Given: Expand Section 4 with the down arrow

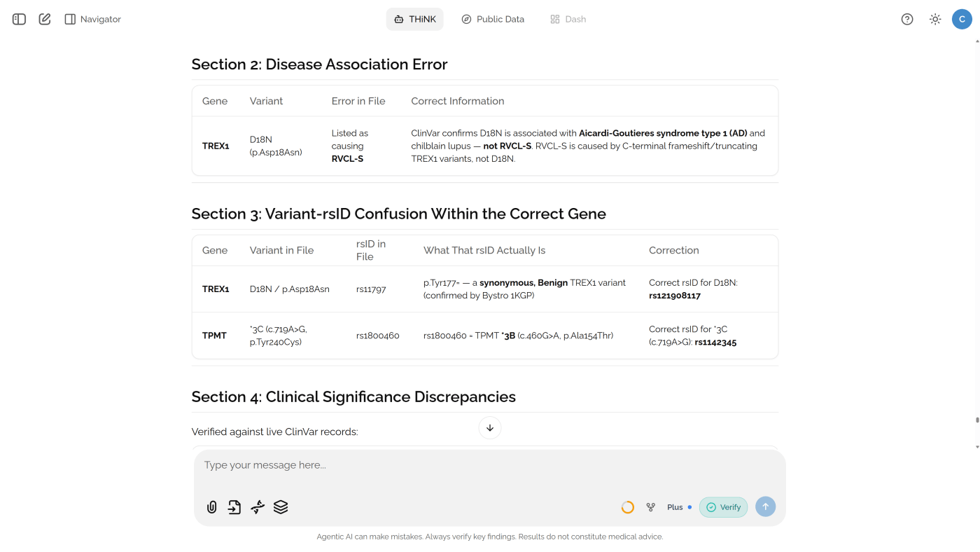Looking at the screenshot, I should [490, 428].
